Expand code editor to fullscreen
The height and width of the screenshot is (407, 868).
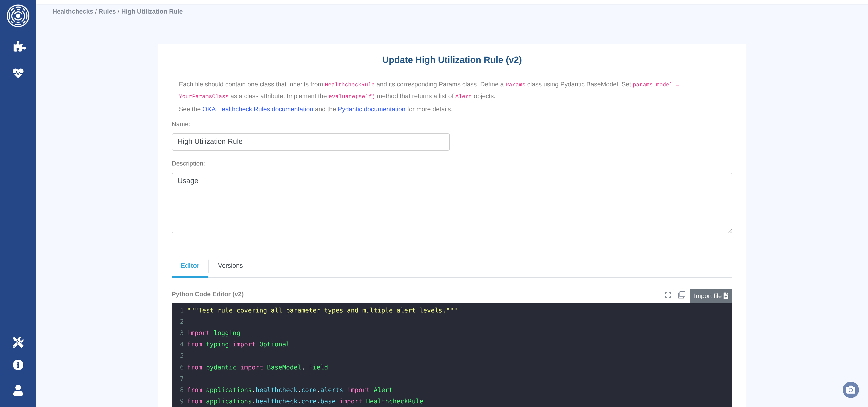(x=668, y=295)
